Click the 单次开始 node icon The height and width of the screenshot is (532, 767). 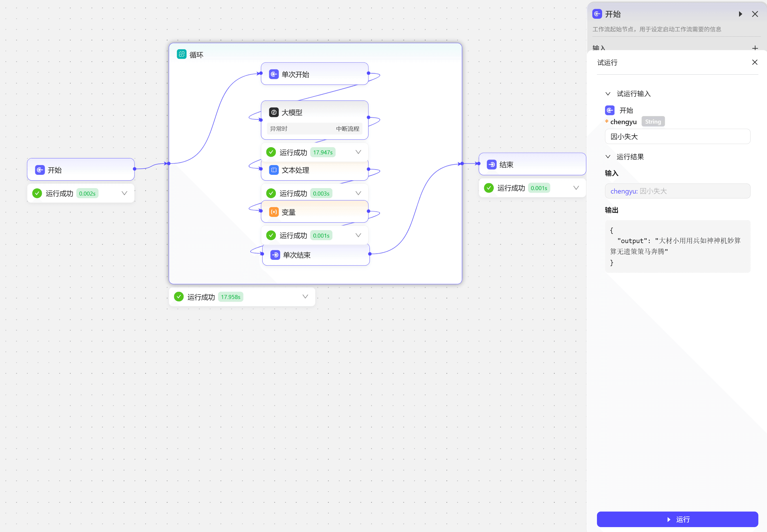pyautogui.click(x=274, y=74)
